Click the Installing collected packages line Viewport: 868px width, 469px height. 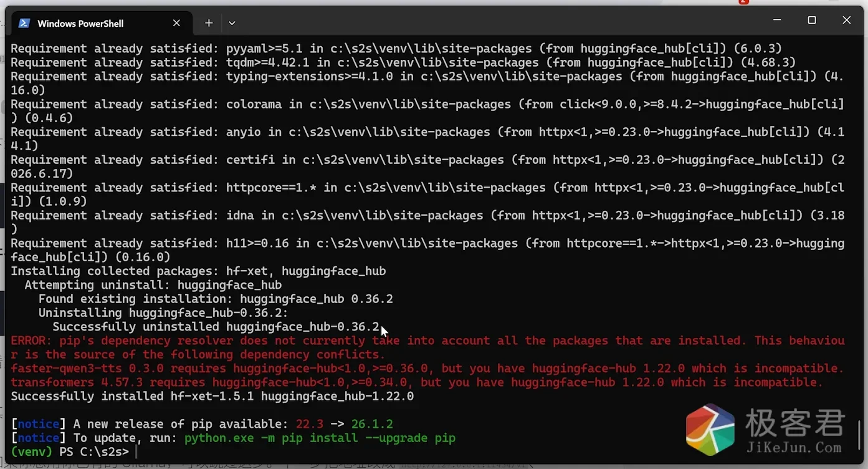point(198,271)
